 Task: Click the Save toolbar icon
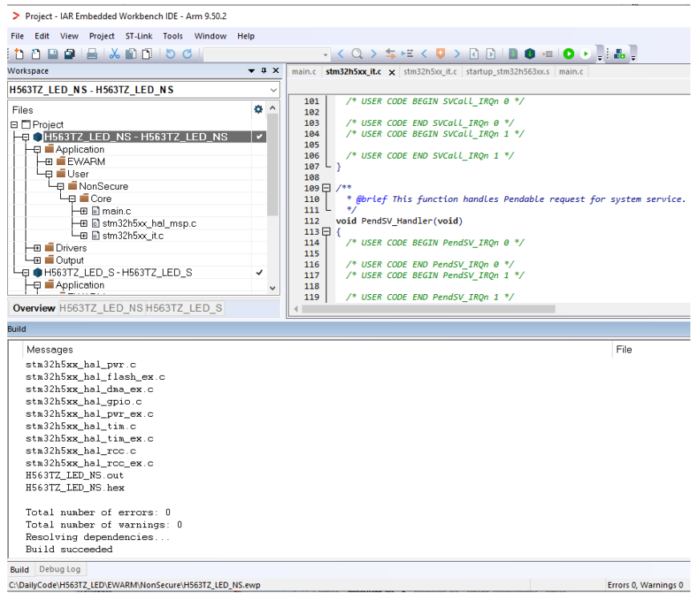click(x=53, y=54)
